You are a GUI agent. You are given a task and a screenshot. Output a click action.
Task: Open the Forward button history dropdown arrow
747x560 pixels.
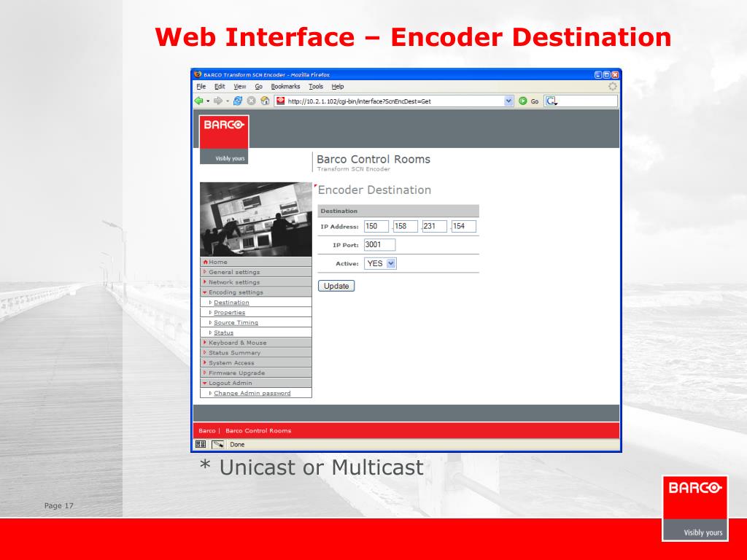[x=228, y=101]
